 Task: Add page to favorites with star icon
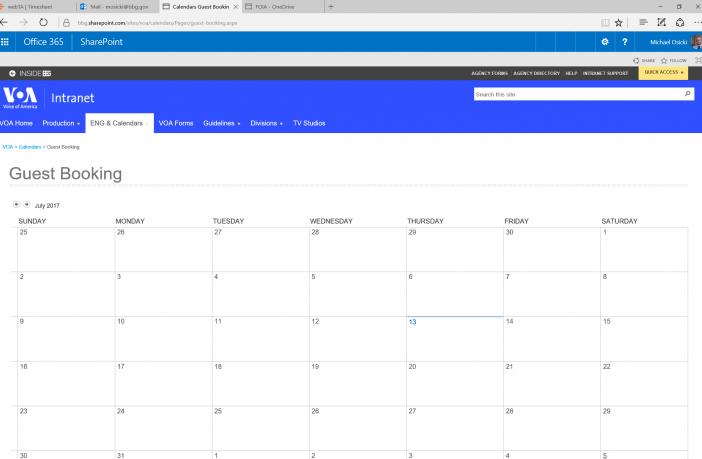619,21
